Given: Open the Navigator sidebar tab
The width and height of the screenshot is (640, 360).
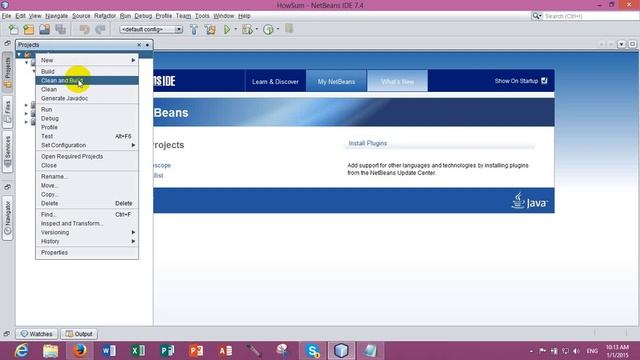Looking at the screenshot, I should [7, 219].
